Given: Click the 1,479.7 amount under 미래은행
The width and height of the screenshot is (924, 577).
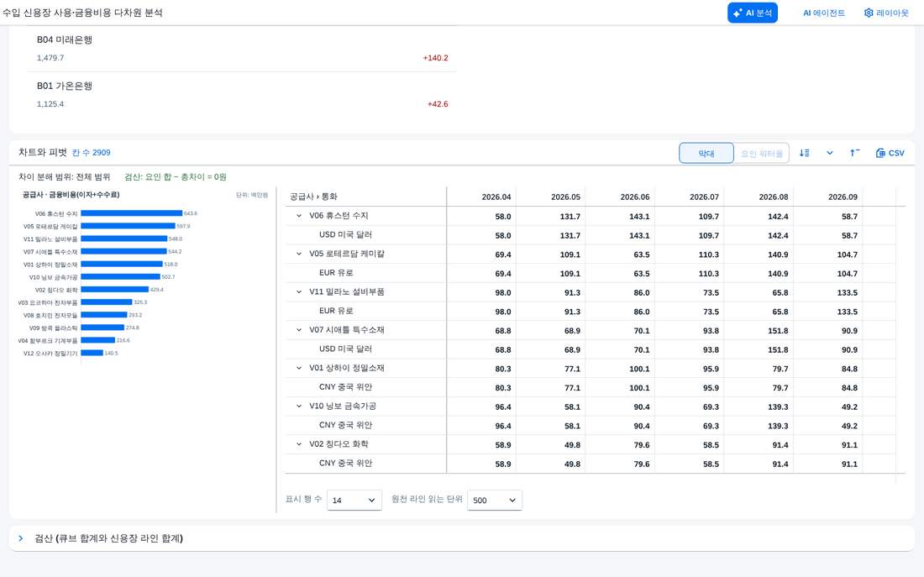Looking at the screenshot, I should [50, 58].
